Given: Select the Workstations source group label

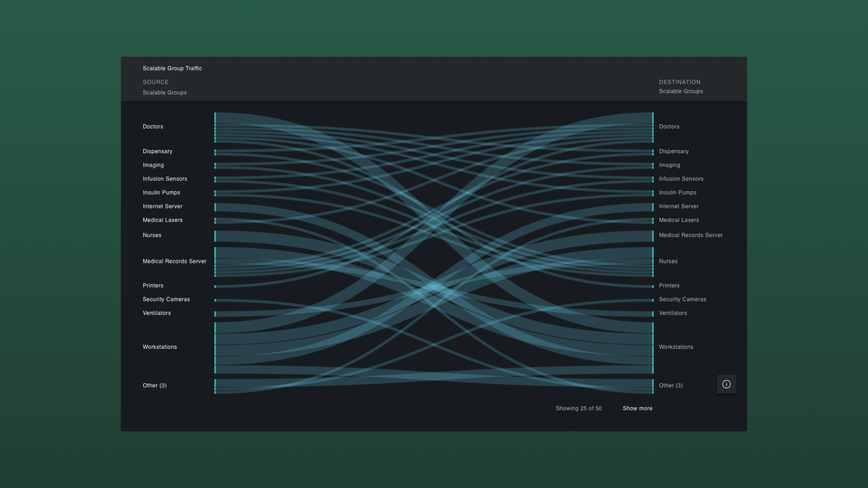Looking at the screenshot, I should [160, 347].
